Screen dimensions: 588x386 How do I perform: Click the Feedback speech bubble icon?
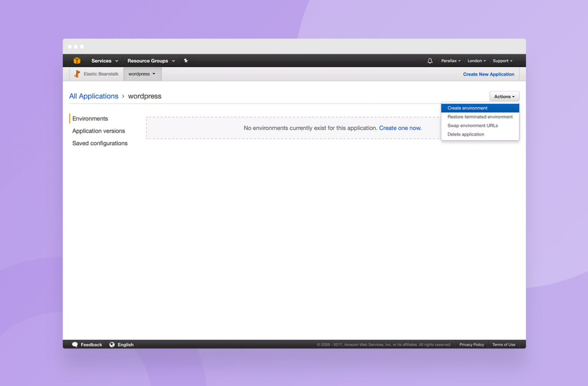pos(75,344)
